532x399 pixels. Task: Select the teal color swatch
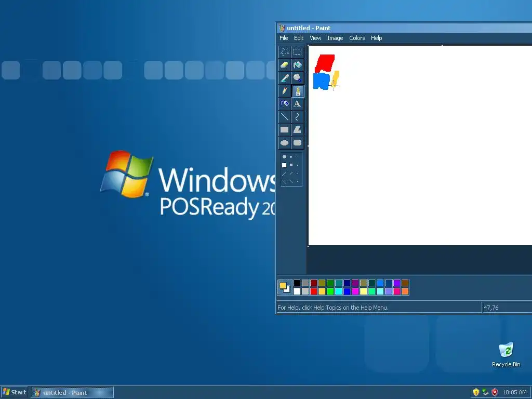pyautogui.click(x=339, y=283)
